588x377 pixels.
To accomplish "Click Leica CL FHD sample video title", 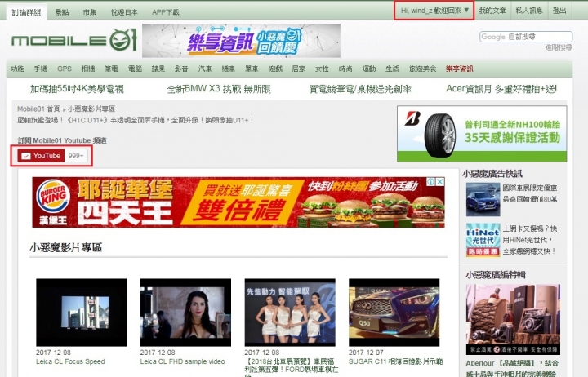I will (183, 361).
